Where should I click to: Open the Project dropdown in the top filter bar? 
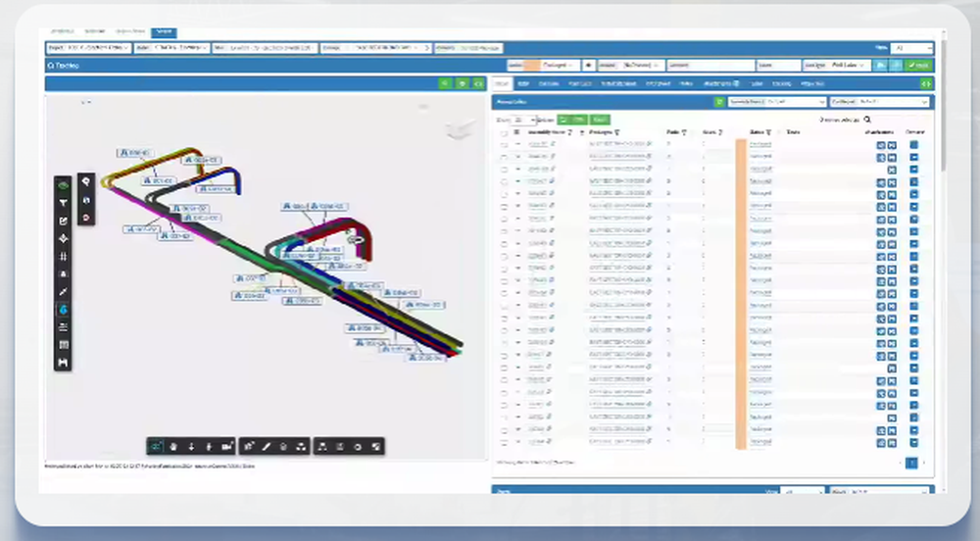pos(88,48)
